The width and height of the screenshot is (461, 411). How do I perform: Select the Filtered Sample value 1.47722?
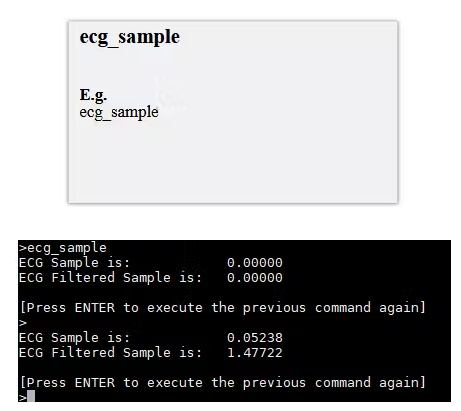[255, 353]
